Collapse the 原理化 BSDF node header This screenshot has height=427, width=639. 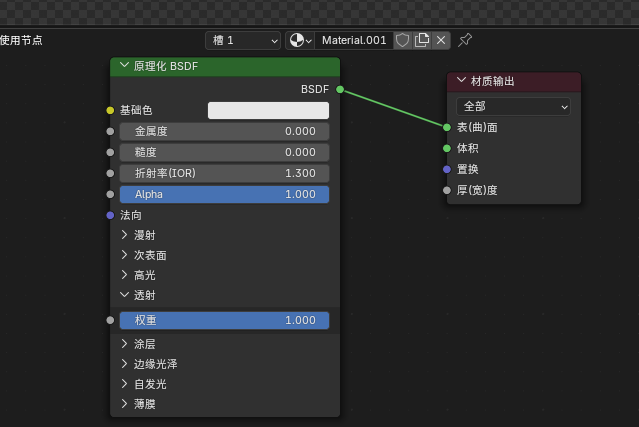[x=124, y=66]
